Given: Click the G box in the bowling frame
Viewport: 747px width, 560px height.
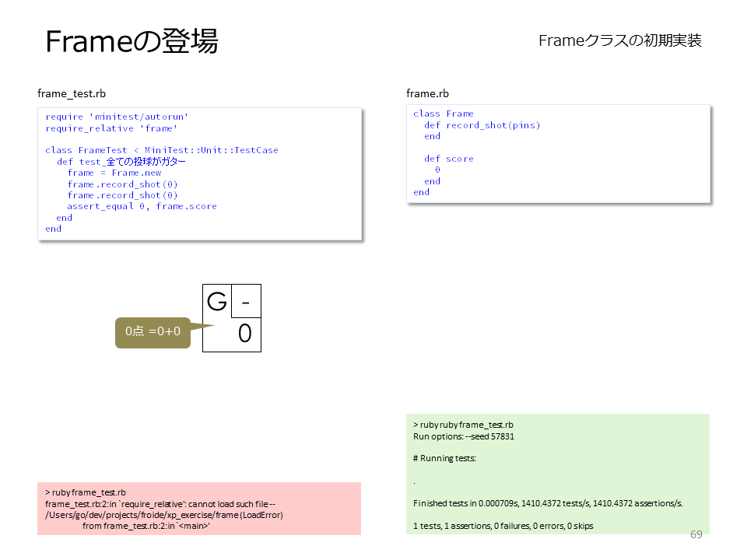Looking at the screenshot, I should point(217,301).
